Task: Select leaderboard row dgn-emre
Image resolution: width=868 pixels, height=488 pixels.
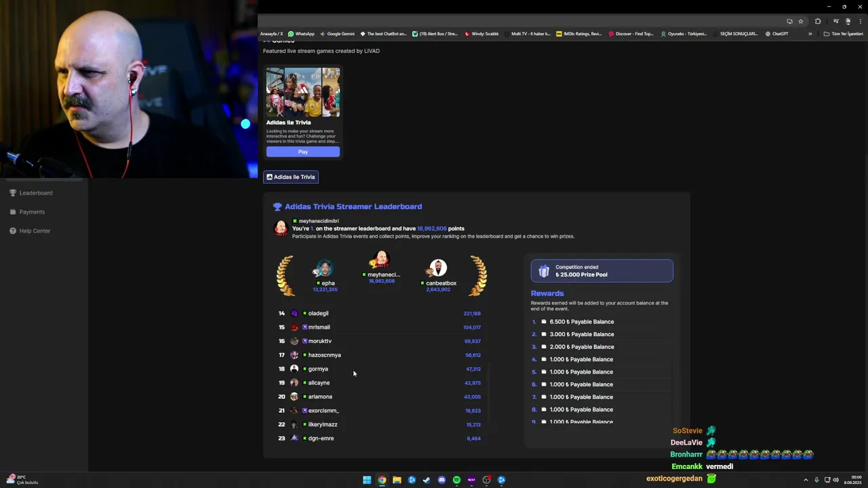Action: click(380, 439)
